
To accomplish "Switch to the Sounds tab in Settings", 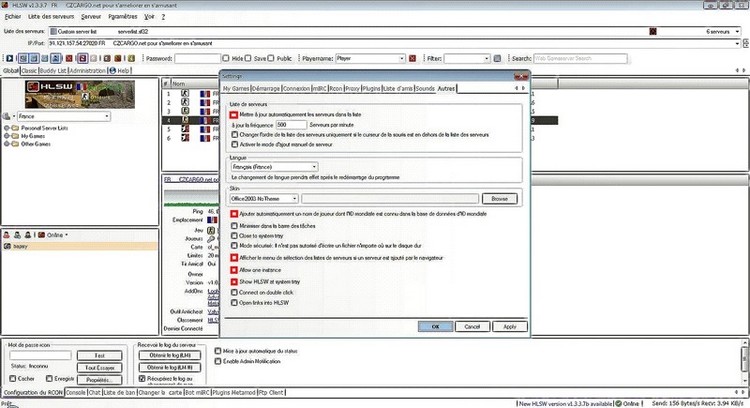I will click(425, 88).
